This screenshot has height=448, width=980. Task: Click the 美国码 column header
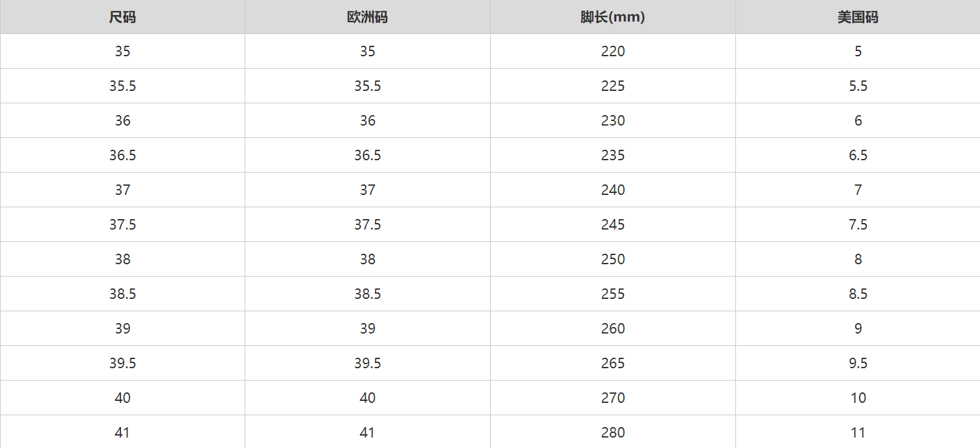(x=858, y=18)
